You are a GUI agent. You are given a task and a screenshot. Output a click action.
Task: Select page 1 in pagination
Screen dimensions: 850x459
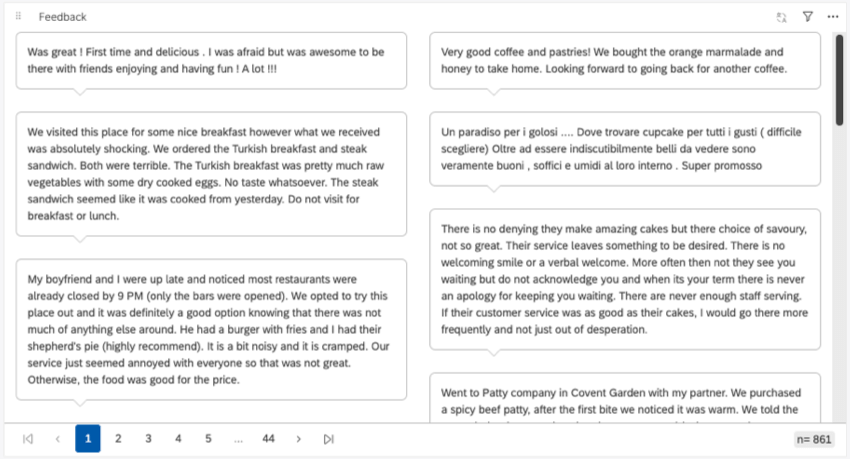[x=88, y=439]
